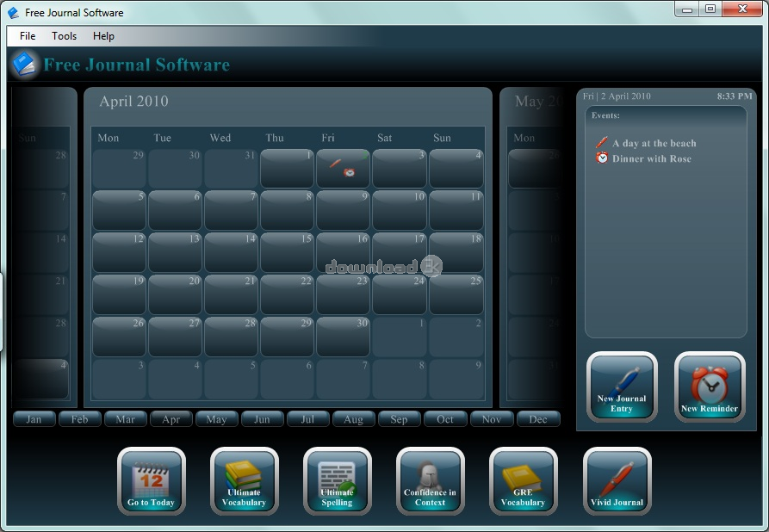
Task: Open the File menu
Action: (x=28, y=36)
